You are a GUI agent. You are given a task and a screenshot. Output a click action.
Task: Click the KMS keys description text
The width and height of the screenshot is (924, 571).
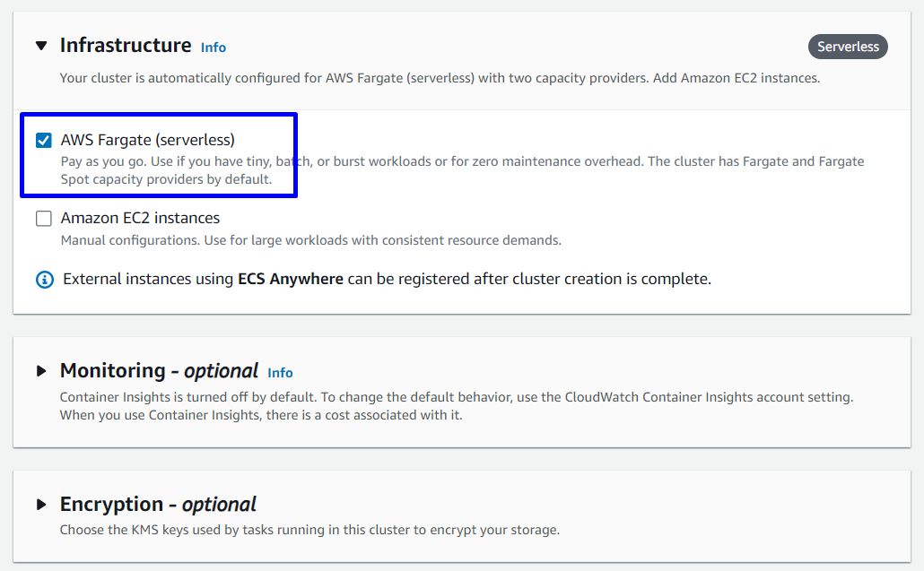[x=309, y=530]
